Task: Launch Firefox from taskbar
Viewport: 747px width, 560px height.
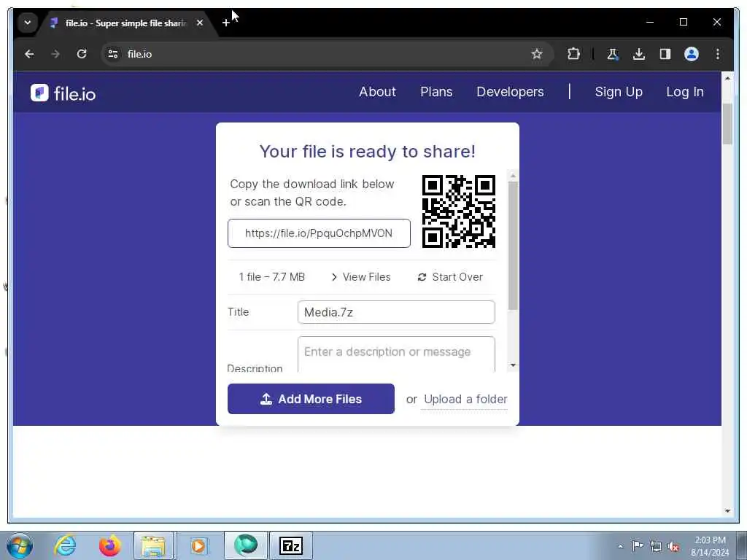Action: [109, 545]
